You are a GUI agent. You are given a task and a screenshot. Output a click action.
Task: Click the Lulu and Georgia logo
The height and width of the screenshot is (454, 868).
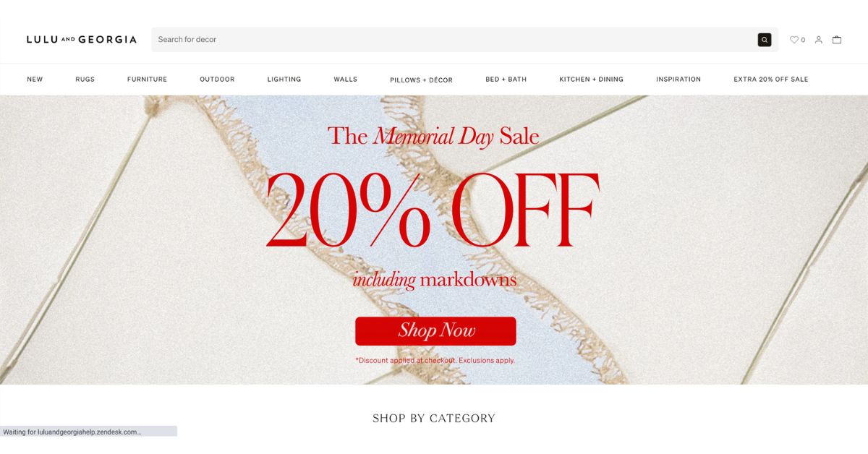pos(82,40)
